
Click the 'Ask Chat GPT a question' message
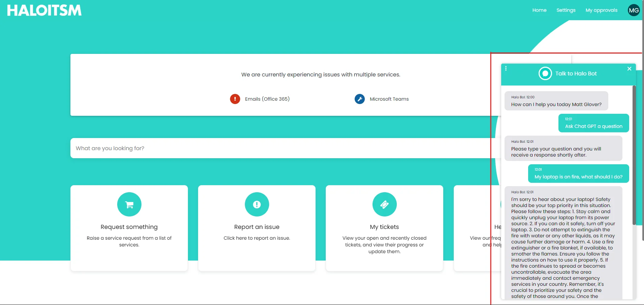[594, 123]
